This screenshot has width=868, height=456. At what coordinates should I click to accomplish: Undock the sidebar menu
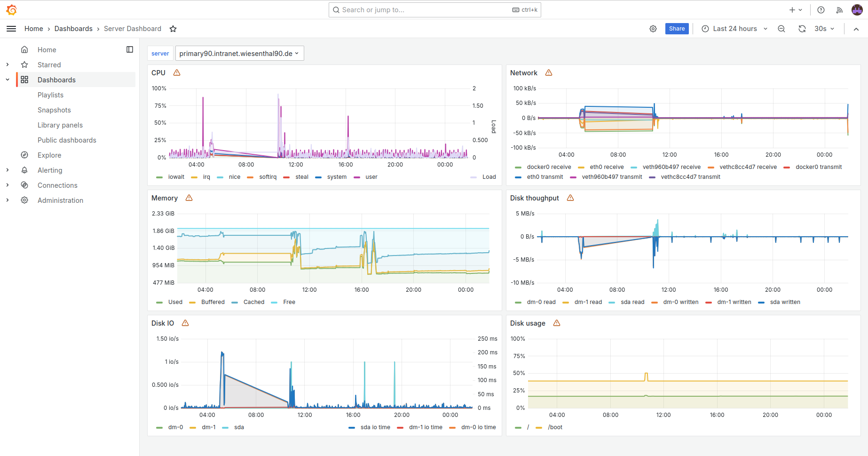[130, 49]
